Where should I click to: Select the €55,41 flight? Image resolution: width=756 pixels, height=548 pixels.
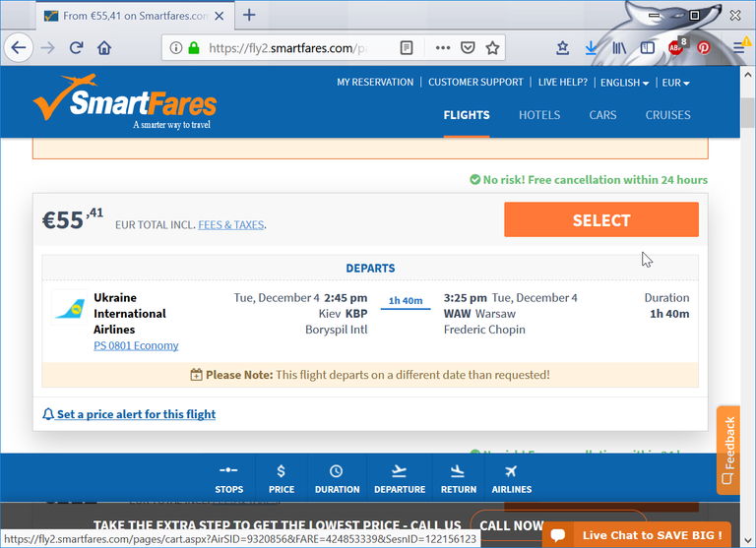pos(601,219)
